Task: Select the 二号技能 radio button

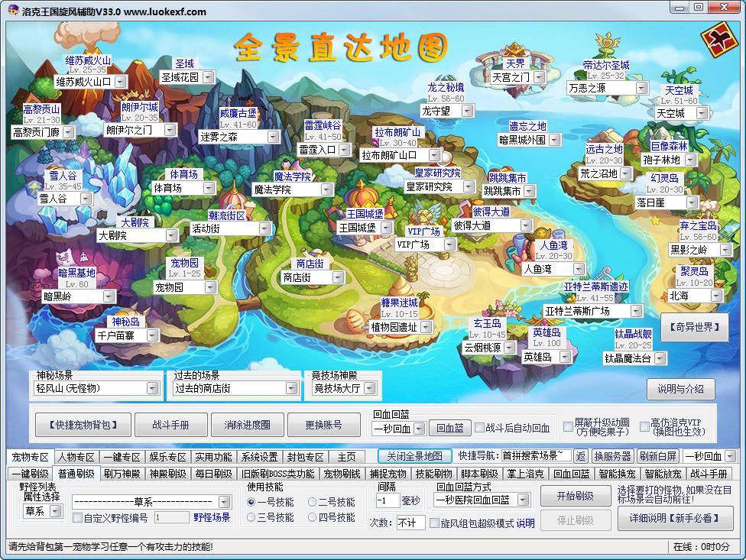Action: tap(312, 502)
